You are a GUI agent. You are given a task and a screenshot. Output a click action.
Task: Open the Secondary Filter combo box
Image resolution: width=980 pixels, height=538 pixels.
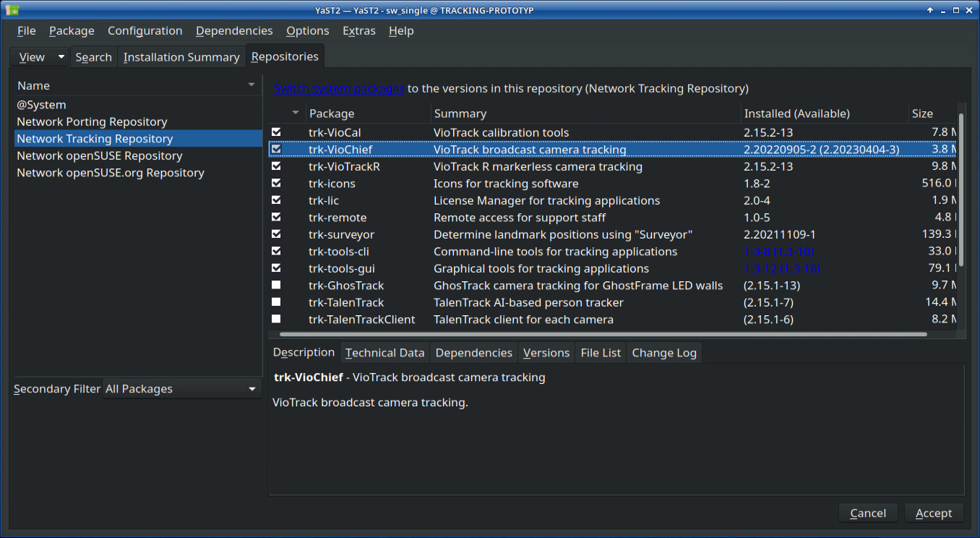click(x=181, y=389)
